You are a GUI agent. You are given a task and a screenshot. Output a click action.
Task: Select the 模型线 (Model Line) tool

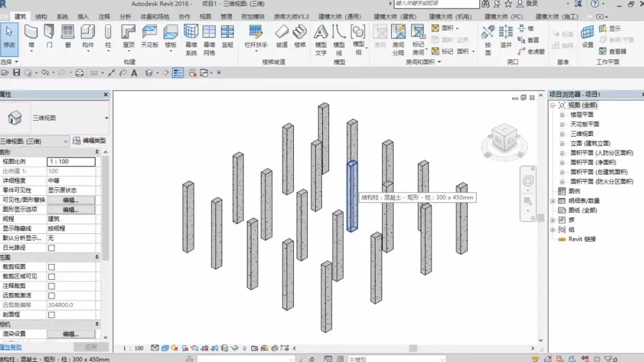(x=339, y=39)
